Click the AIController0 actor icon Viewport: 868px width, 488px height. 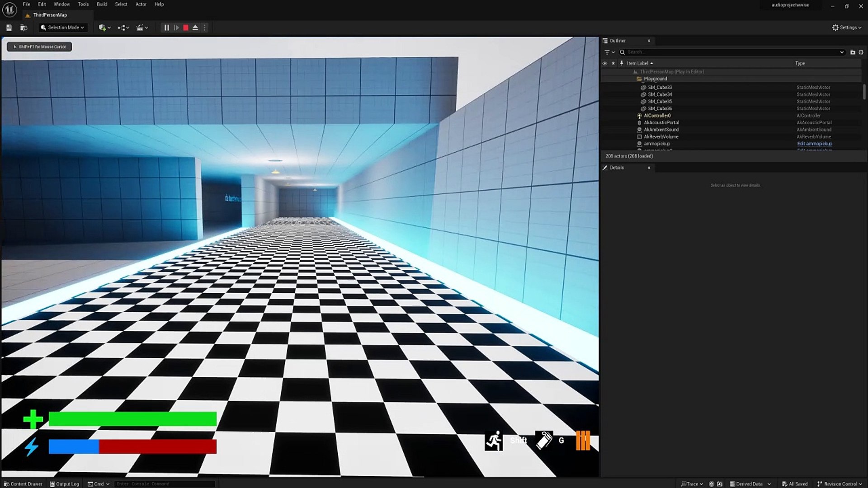(x=639, y=116)
